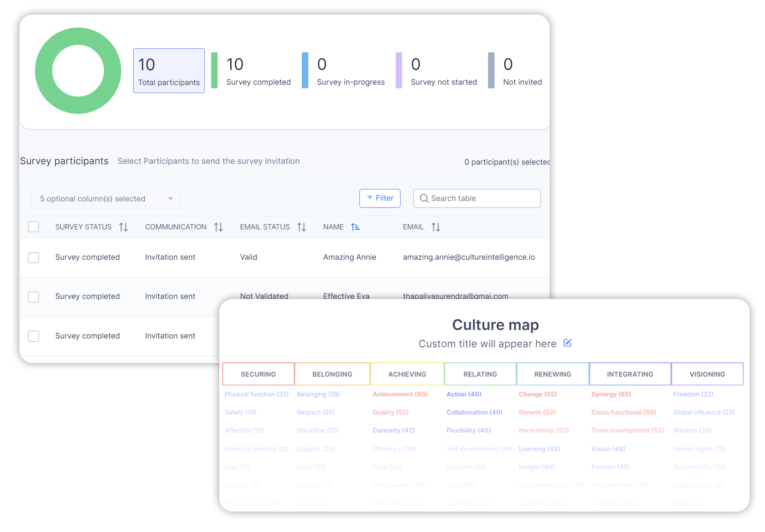
Task: Click the SURVEY STATUS column header
Action: pyautogui.click(x=83, y=227)
